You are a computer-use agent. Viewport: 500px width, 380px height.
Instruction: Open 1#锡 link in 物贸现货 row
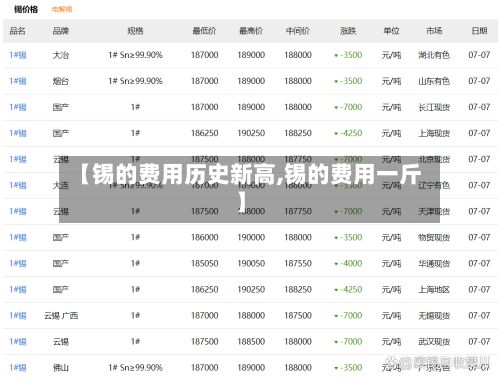[x=18, y=237]
